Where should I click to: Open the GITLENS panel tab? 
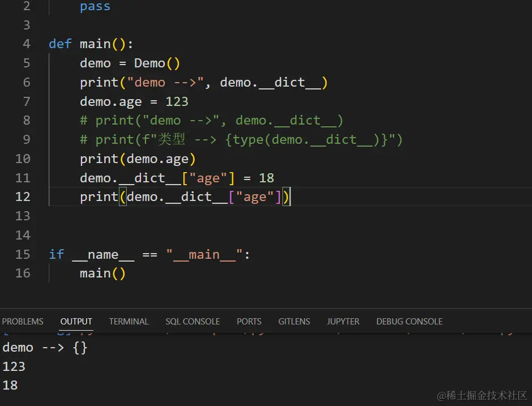click(294, 321)
